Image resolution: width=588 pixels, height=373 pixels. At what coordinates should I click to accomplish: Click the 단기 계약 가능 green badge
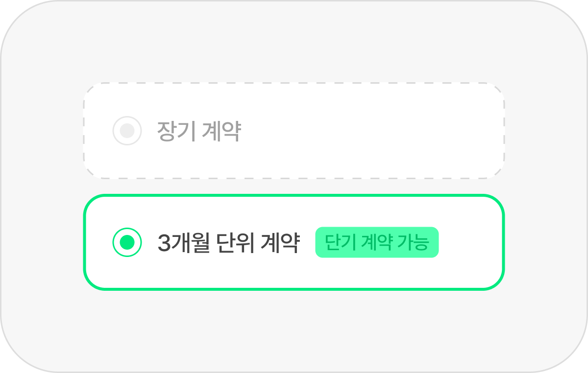pos(376,242)
